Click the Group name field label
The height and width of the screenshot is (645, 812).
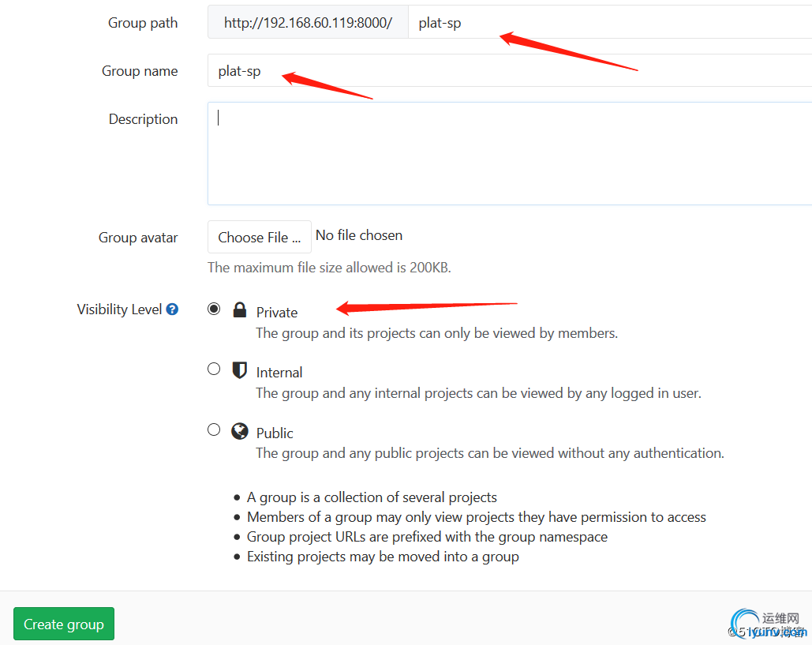point(140,71)
